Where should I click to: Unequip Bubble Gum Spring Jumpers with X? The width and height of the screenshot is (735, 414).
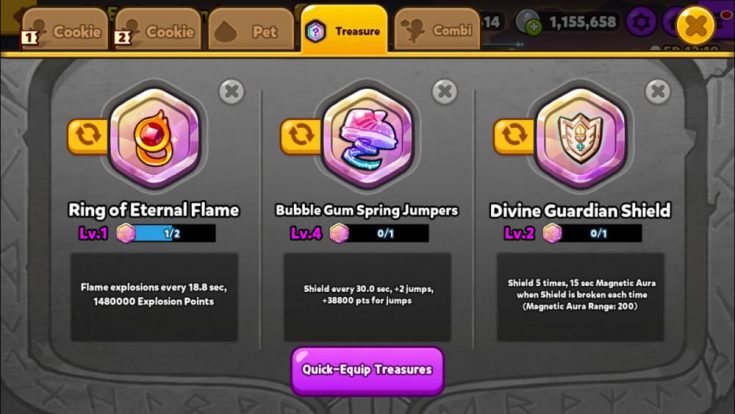[x=444, y=91]
